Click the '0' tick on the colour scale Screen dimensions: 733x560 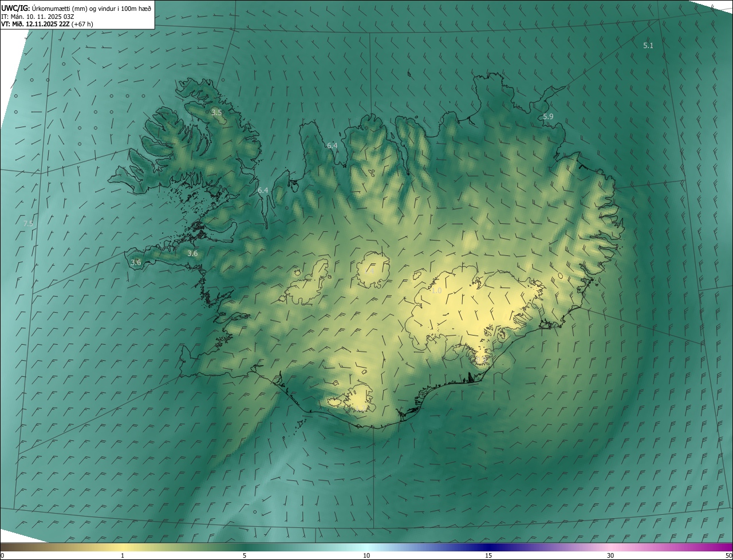tap(2, 555)
